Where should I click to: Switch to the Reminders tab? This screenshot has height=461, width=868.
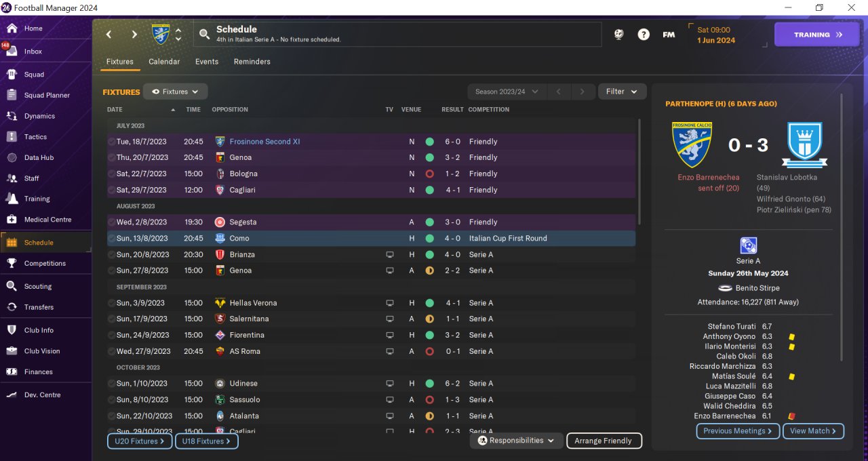(252, 62)
